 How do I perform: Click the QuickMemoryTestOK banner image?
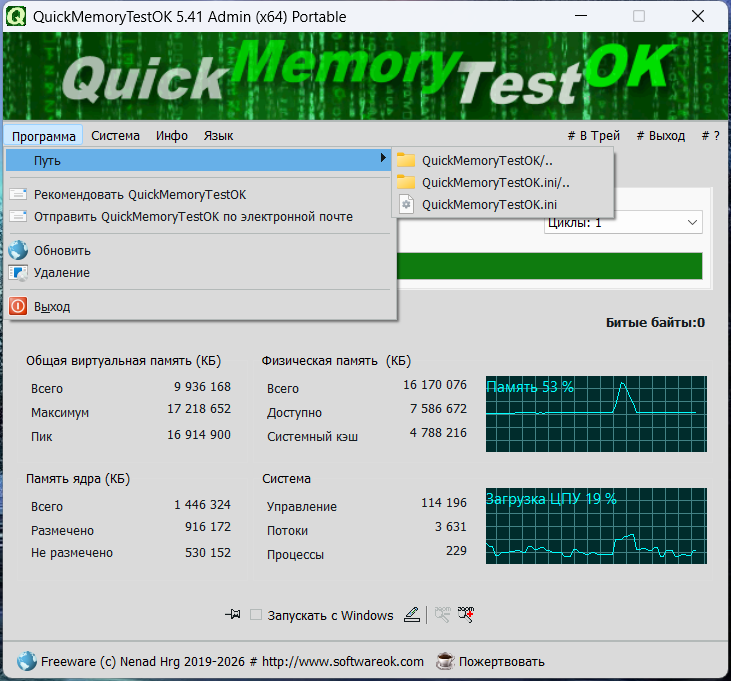[366, 76]
